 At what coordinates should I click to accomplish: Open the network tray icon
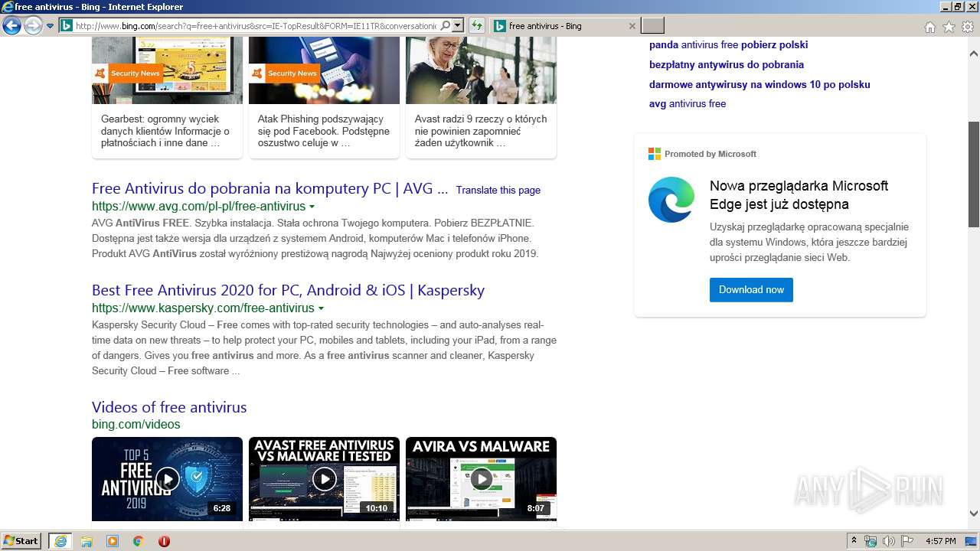click(x=871, y=541)
